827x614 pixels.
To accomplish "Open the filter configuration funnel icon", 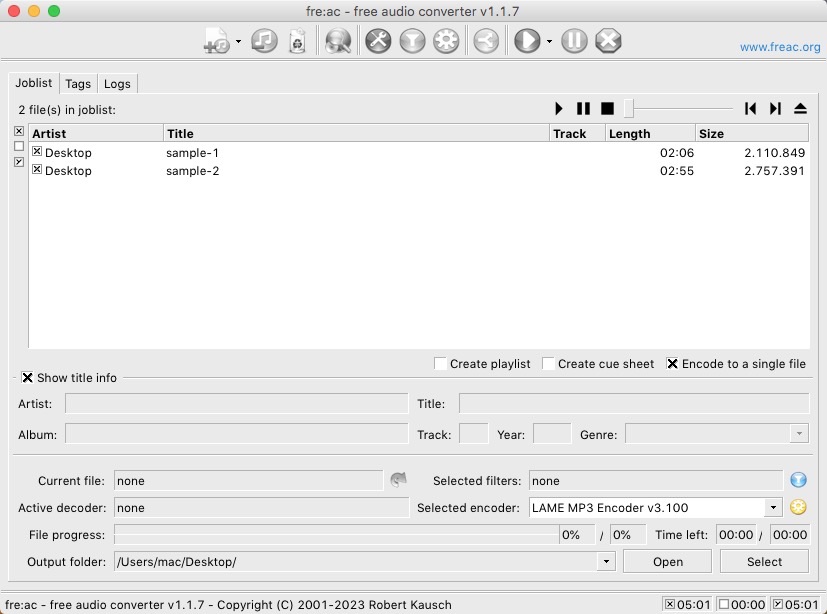I will pyautogui.click(x=412, y=41).
